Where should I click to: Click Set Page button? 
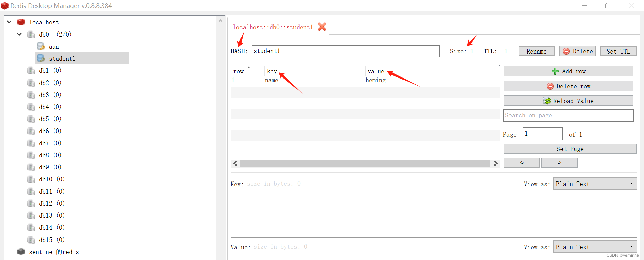pyautogui.click(x=570, y=149)
